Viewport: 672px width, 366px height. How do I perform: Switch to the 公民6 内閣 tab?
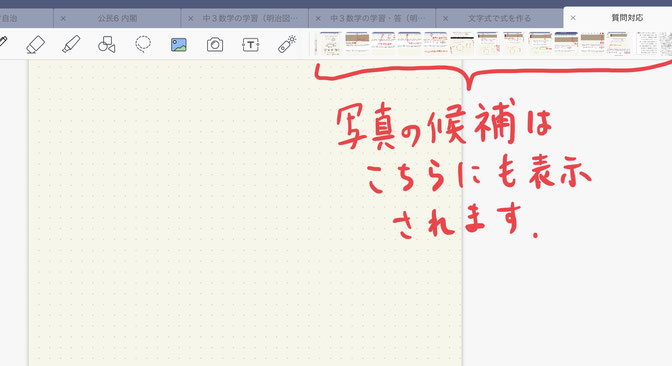(117, 18)
